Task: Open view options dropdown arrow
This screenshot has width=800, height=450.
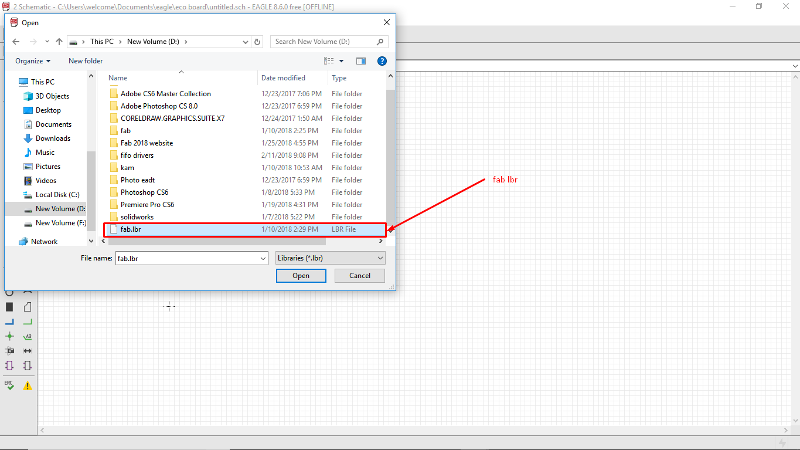Action: click(x=341, y=61)
